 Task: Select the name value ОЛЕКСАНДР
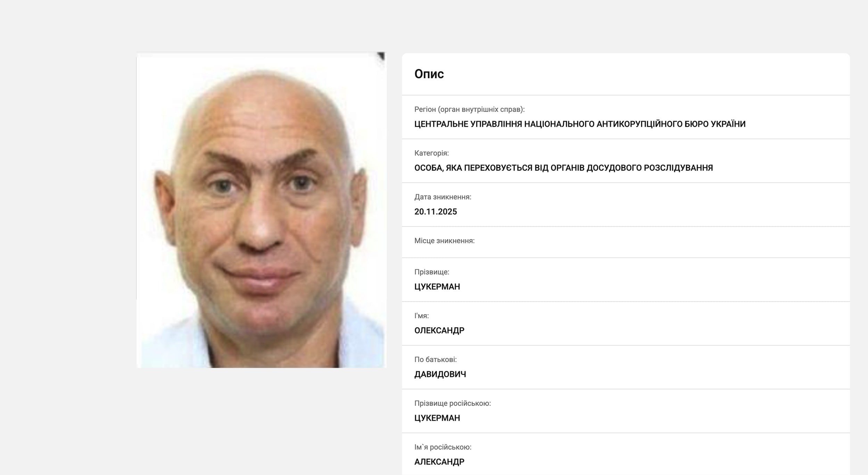click(x=439, y=330)
